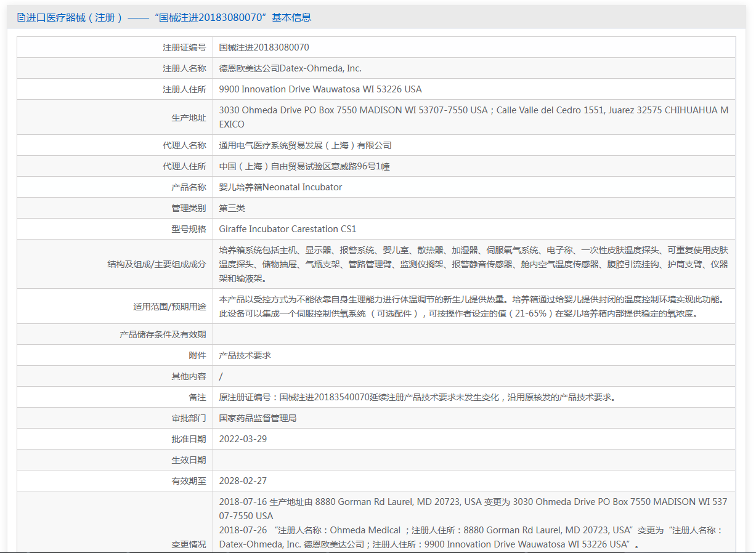Screen dimensions: 756x553
Task: Select change record dated 2018-07-26
Action: 471,537
